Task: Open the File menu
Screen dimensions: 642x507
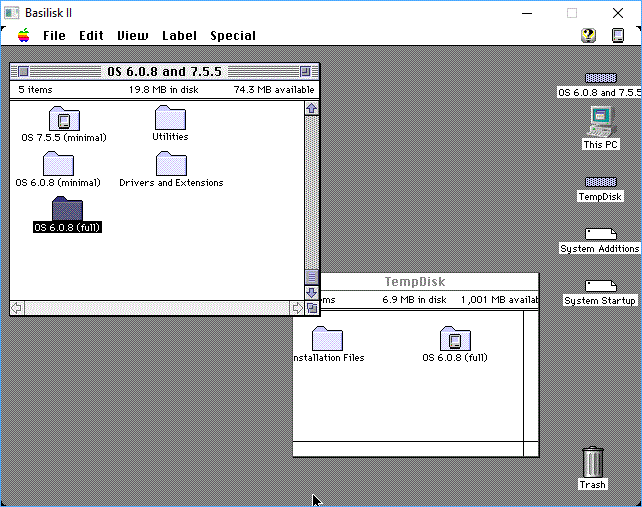Action: click(x=54, y=36)
